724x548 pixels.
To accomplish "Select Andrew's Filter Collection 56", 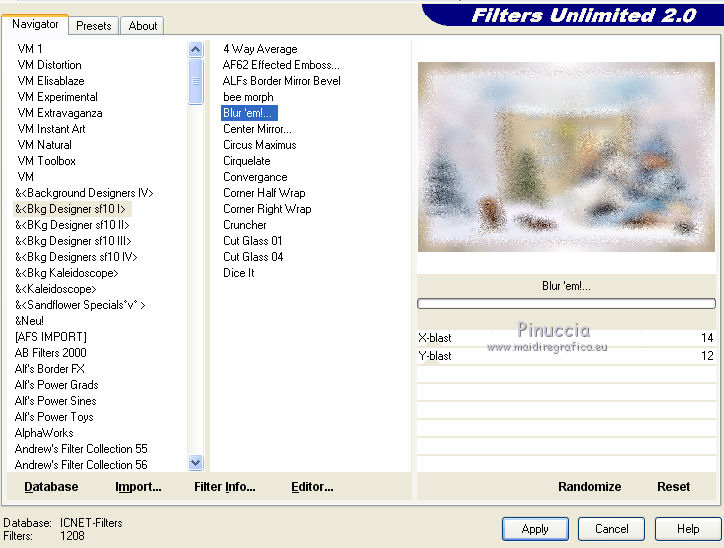I will point(81,465).
